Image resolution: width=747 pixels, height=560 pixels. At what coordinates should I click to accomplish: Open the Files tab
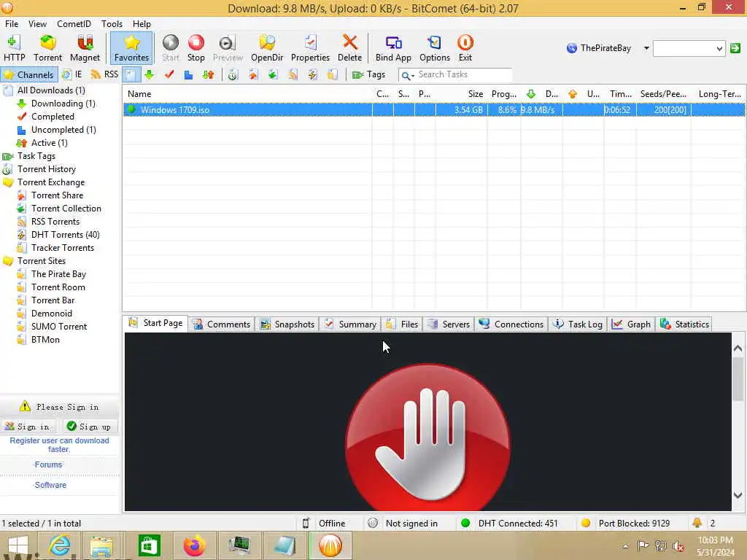tap(402, 324)
